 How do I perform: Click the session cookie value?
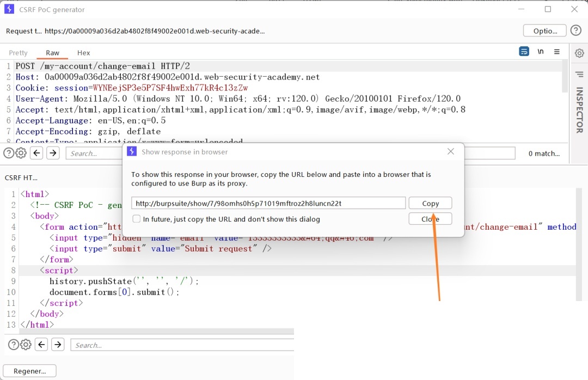click(x=170, y=88)
